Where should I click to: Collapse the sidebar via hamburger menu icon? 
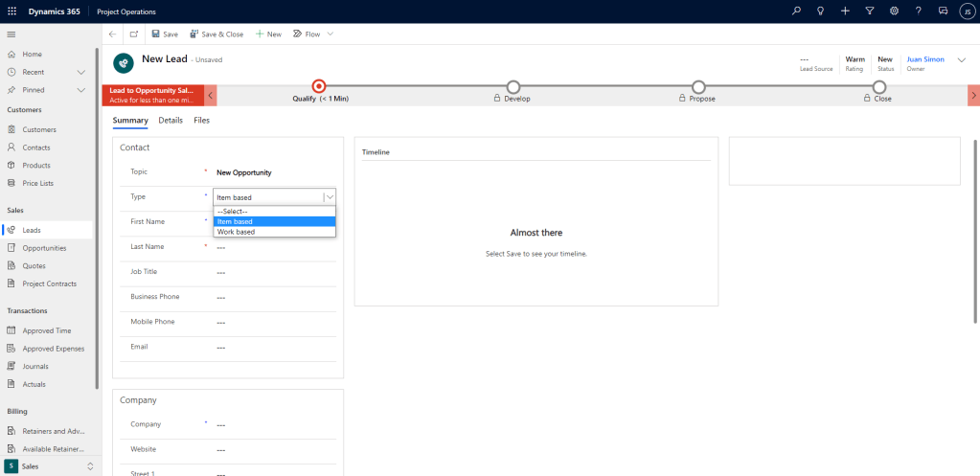(x=11, y=34)
